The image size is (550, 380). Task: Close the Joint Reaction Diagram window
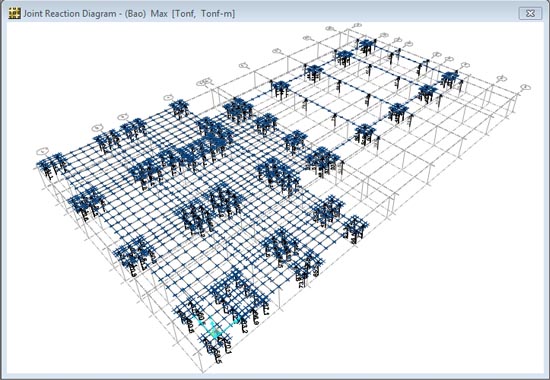530,14
